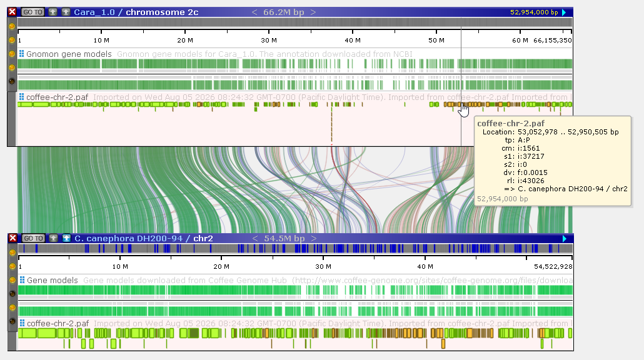
Task: Click 66,155,350 end label on top ruler
Action: (553, 40)
